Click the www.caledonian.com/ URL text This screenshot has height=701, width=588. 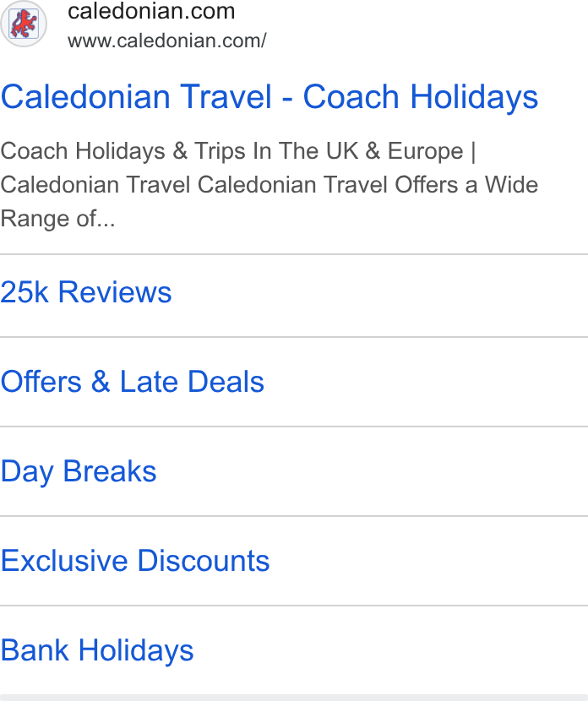(x=167, y=41)
